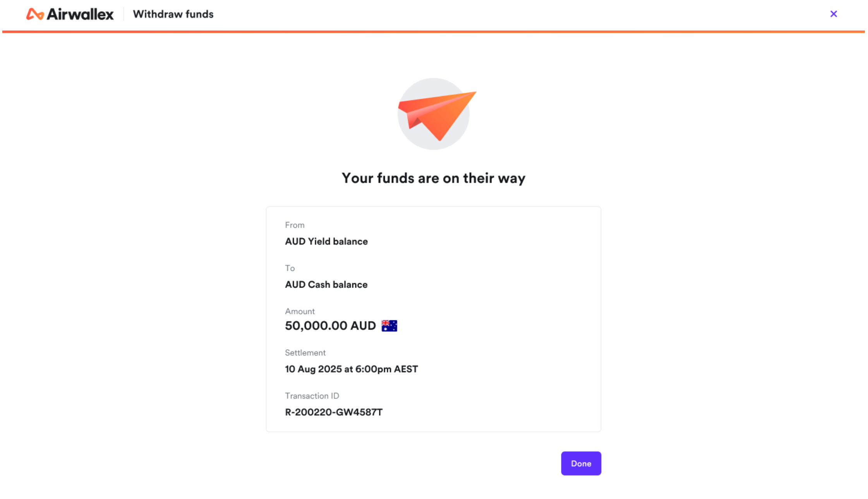Image resolution: width=868 pixels, height=499 pixels.
Task: Click the Settlement label
Action: click(x=305, y=353)
